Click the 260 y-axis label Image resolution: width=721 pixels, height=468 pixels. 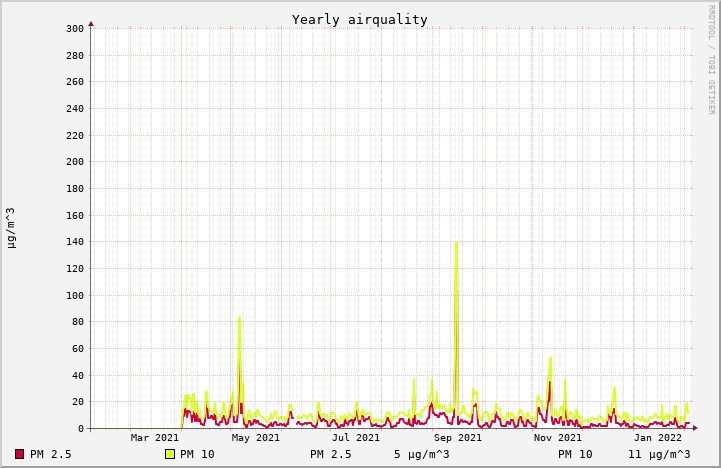click(x=75, y=82)
